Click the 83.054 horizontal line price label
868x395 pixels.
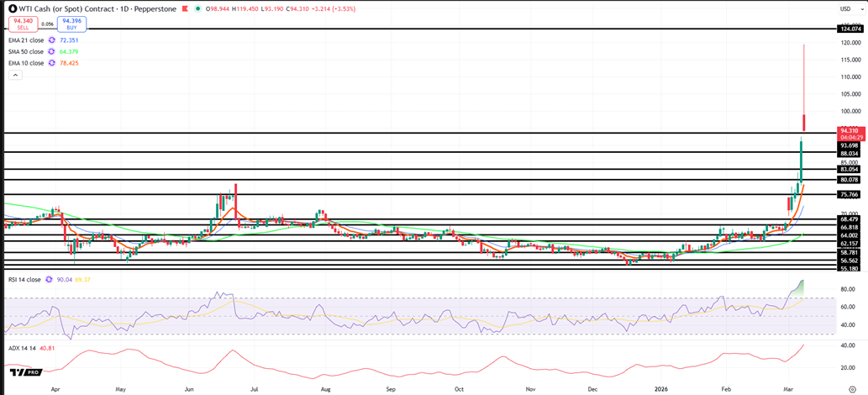click(849, 169)
